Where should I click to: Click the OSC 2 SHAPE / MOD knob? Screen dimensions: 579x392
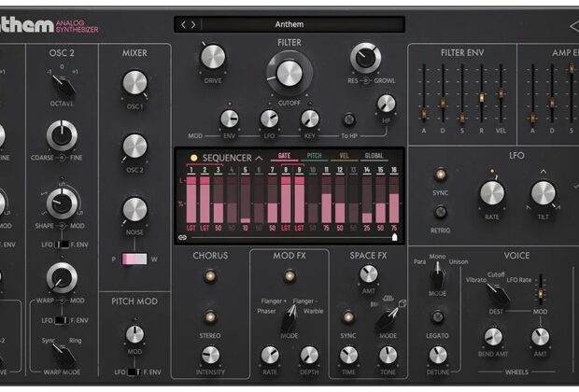tap(62, 203)
